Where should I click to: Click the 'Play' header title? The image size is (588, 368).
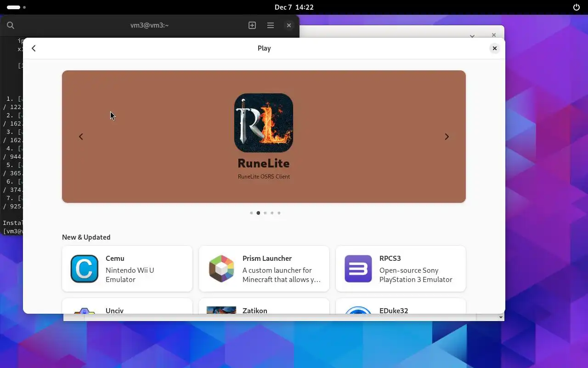(x=264, y=48)
